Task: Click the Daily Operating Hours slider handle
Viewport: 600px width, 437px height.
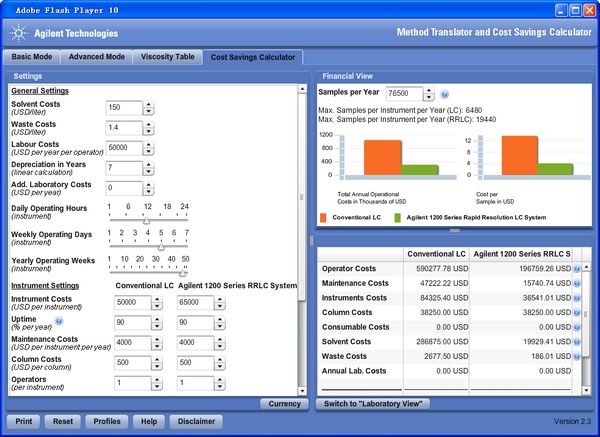Action: [147, 221]
